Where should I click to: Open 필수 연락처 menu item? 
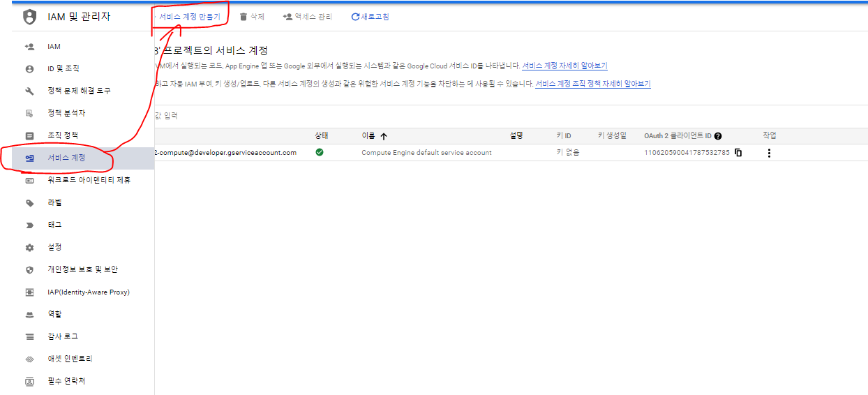click(66, 382)
